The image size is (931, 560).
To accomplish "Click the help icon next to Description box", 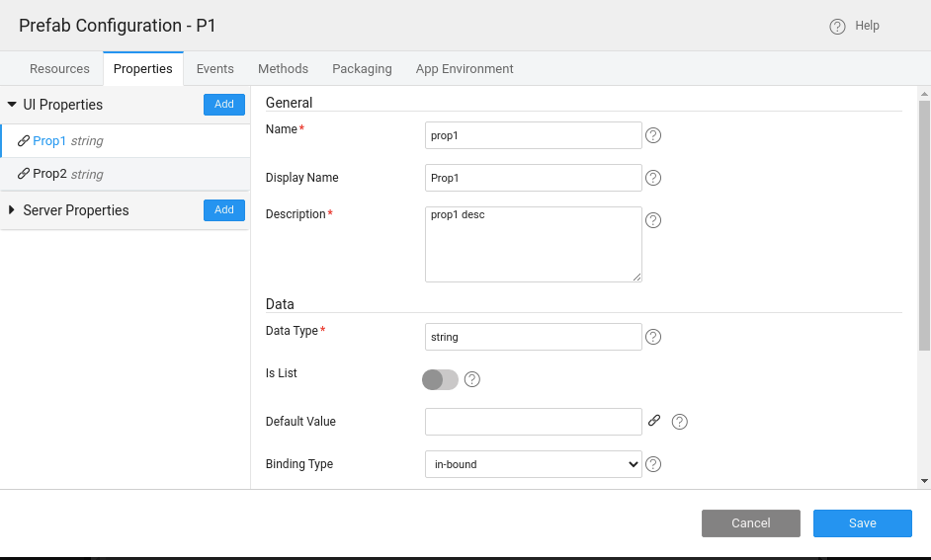I will coord(652,220).
